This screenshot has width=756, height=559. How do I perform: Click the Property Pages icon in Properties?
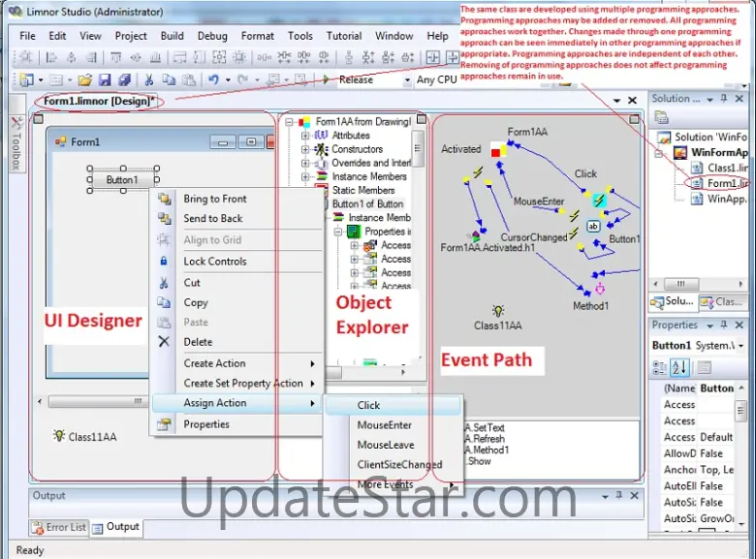[x=705, y=368]
